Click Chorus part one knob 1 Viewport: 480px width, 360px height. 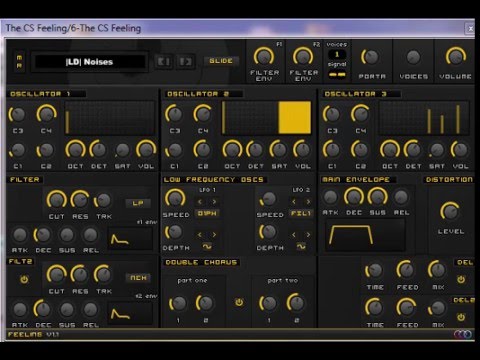[x=178, y=304]
